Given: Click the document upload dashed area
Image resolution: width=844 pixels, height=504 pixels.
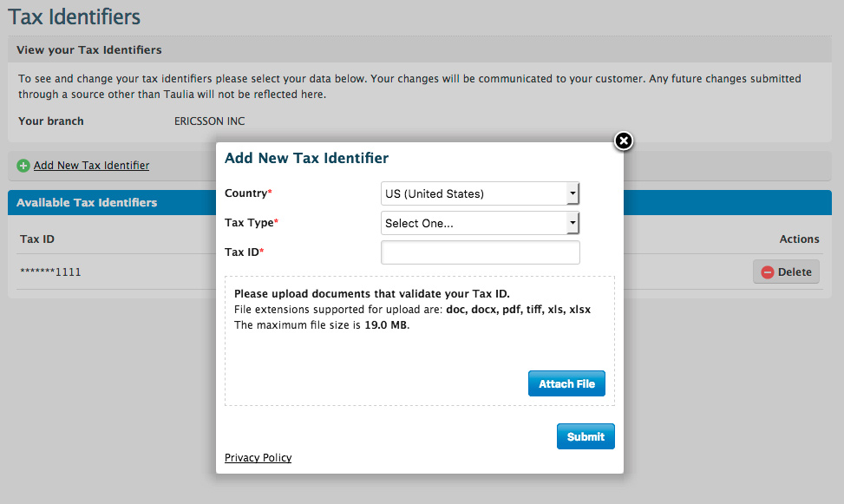Looking at the screenshot, I should [x=420, y=341].
